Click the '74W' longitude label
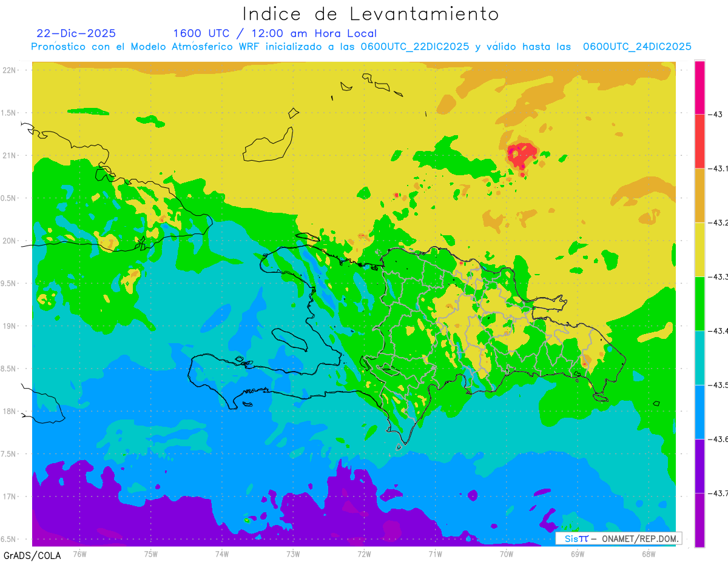 (x=222, y=554)
